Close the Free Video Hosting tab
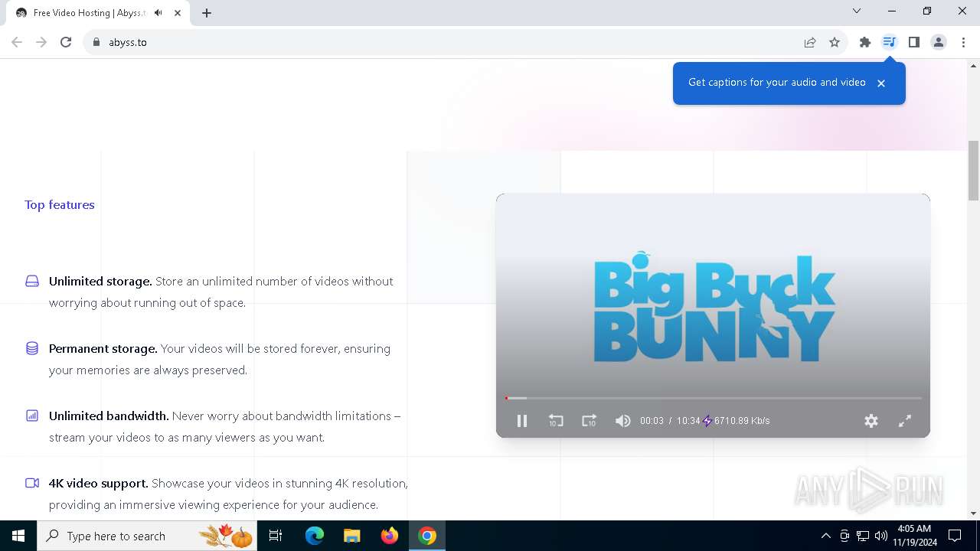Screen dimensions: 980x551 pos(178,13)
